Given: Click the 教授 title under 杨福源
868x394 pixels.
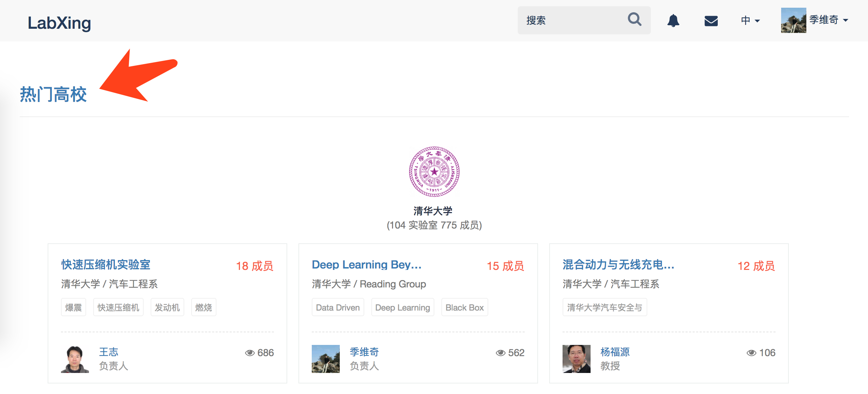Looking at the screenshot, I should [x=610, y=366].
